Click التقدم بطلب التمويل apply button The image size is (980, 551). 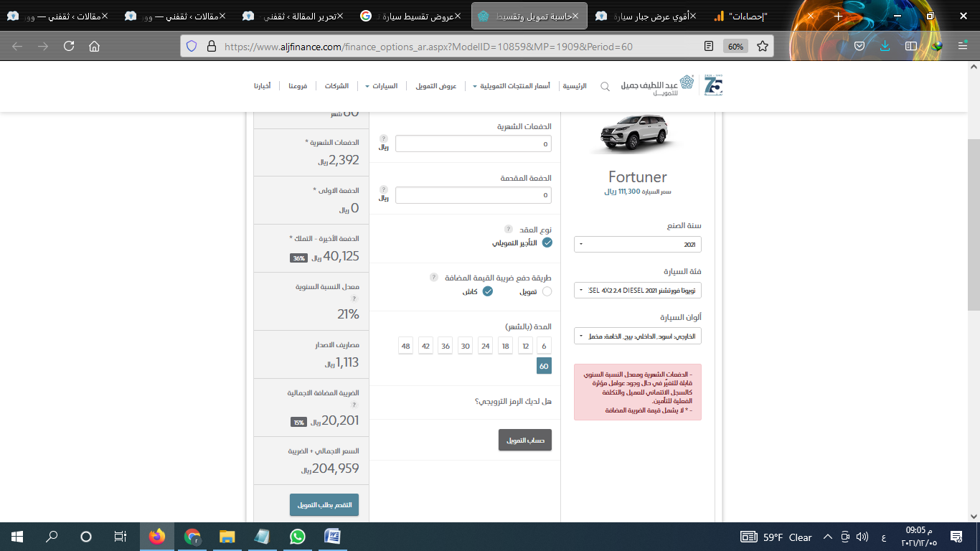coord(324,504)
